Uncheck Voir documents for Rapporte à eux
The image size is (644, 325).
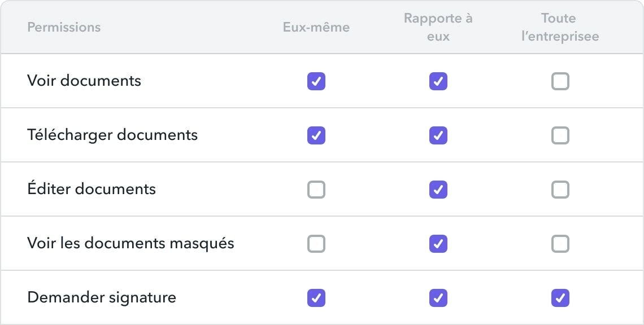[x=438, y=81]
